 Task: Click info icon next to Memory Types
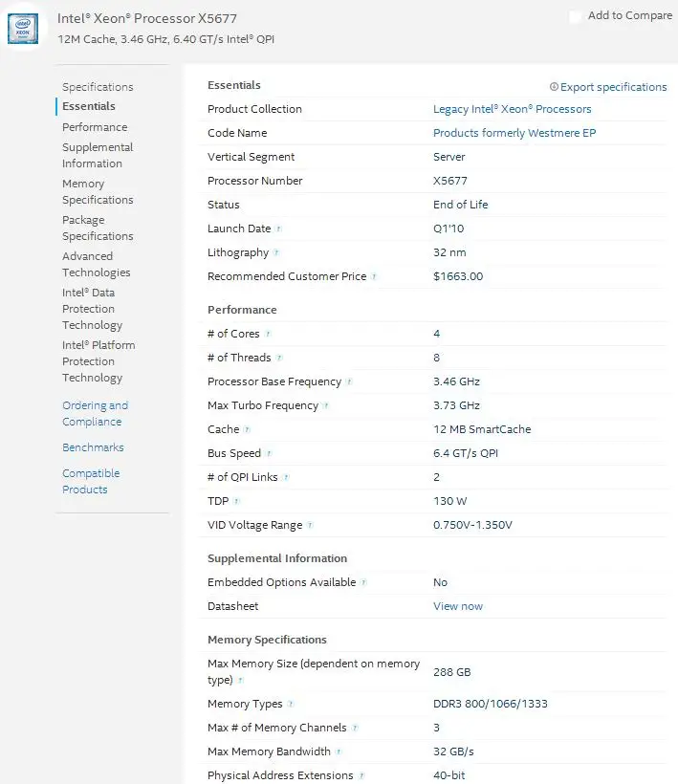click(x=291, y=704)
